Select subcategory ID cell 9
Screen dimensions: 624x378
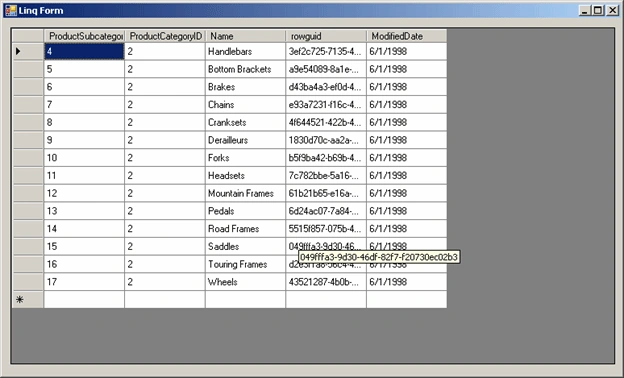(84, 140)
